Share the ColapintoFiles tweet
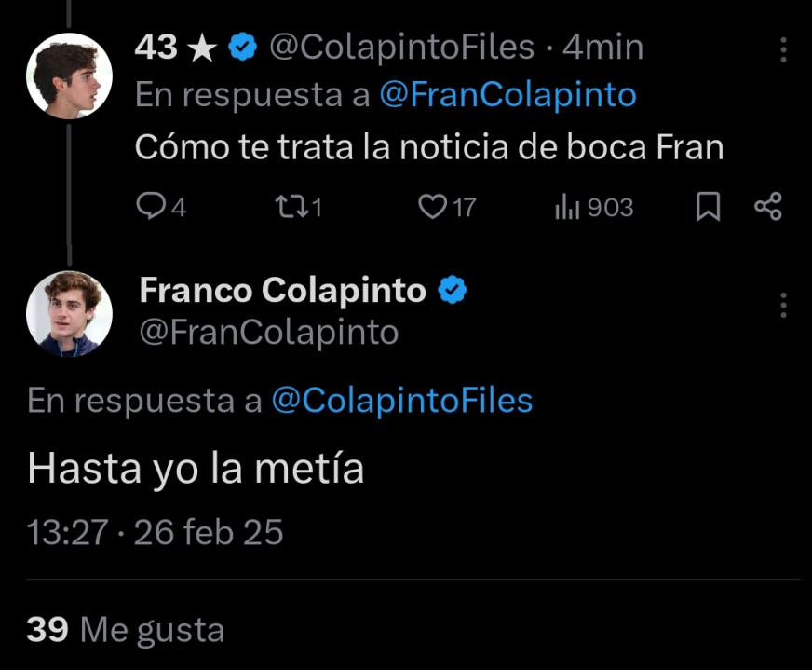Image resolution: width=812 pixels, height=670 pixels. point(767,207)
